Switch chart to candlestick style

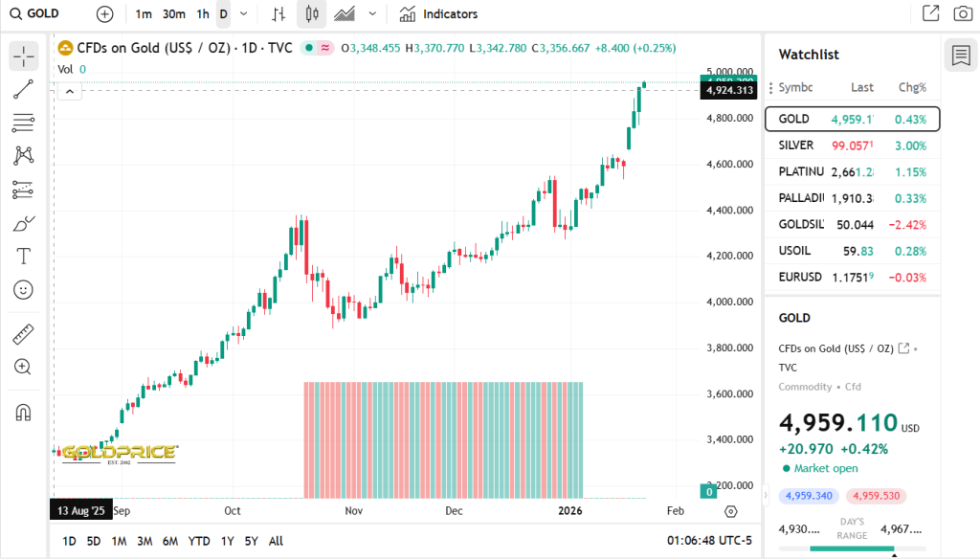click(x=310, y=13)
